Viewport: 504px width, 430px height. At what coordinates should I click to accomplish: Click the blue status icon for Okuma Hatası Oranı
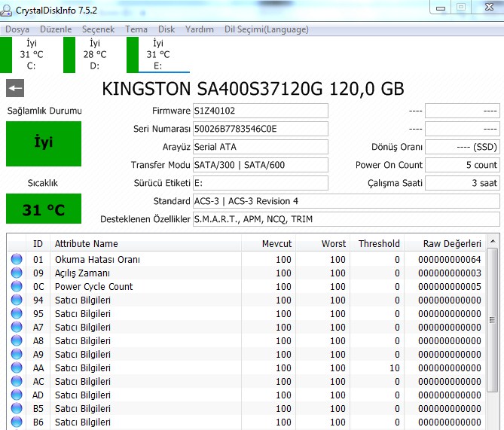click(x=17, y=260)
